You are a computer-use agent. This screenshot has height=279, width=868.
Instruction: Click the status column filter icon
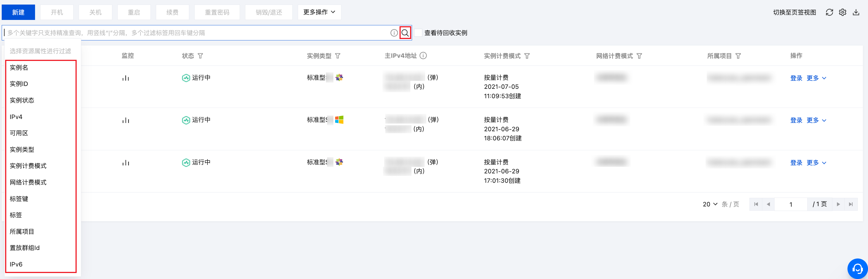(x=200, y=56)
